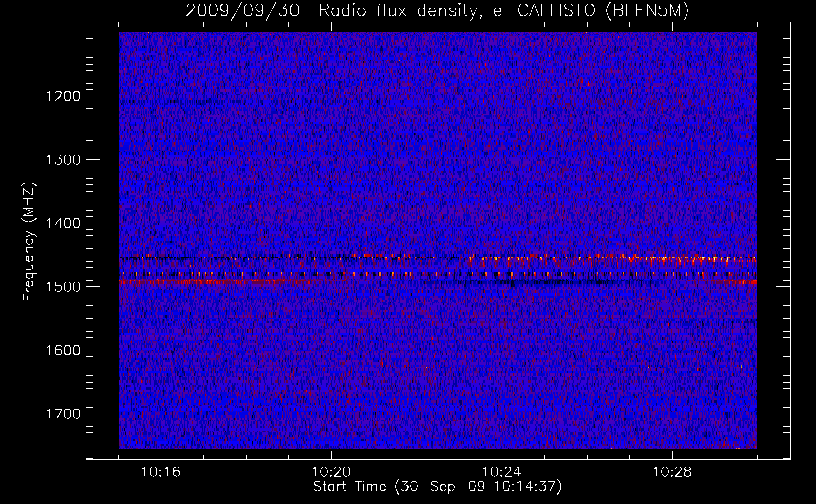Select the 1500 frequency axis label
The image size is (816, 504).
tap(63, 287)
